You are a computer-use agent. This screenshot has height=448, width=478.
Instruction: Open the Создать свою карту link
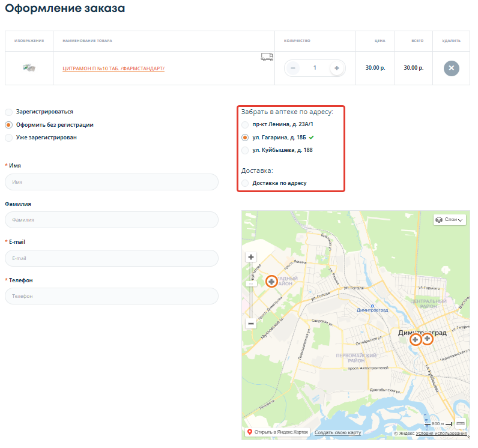(337, 432)
